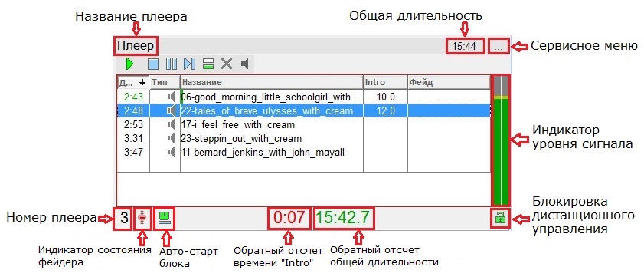Stop playback with the blue square button

tap(153, 64)
